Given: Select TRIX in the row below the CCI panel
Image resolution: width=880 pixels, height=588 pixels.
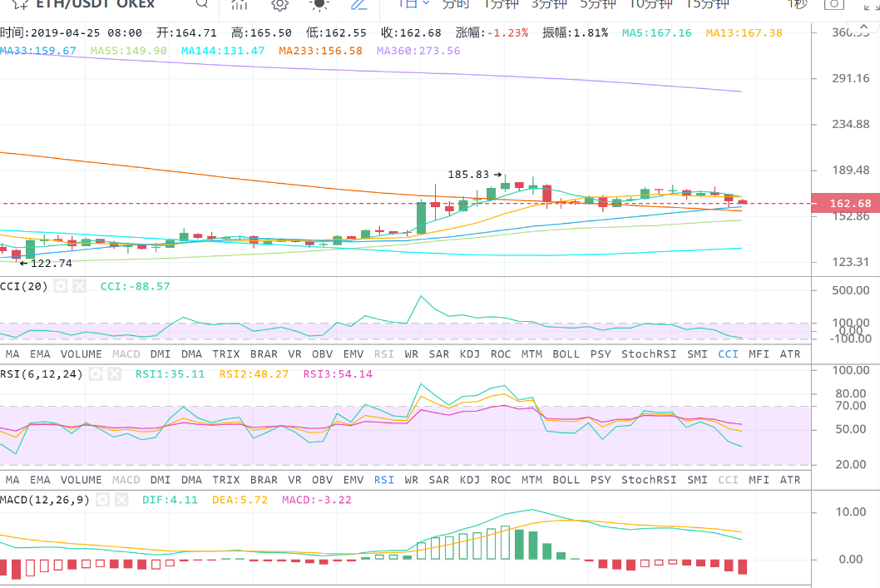Looking at the screenshot, I should (x=226, y=354).
